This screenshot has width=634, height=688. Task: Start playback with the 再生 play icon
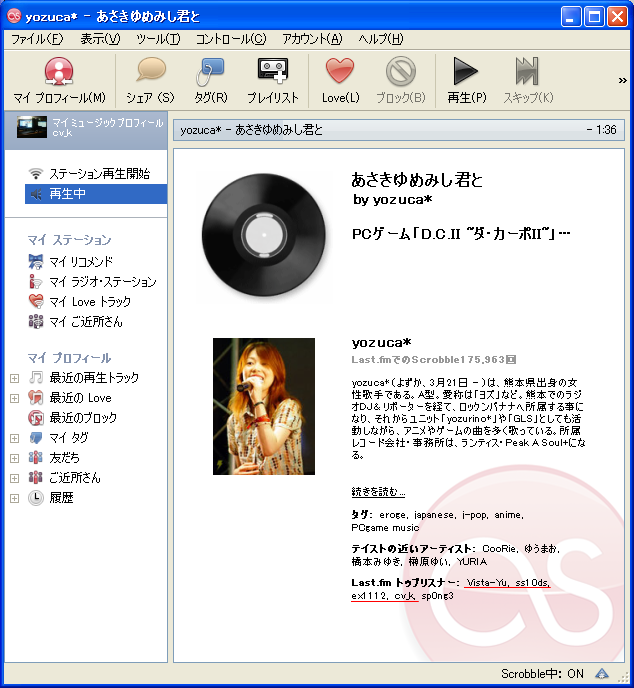pos(466,71)
